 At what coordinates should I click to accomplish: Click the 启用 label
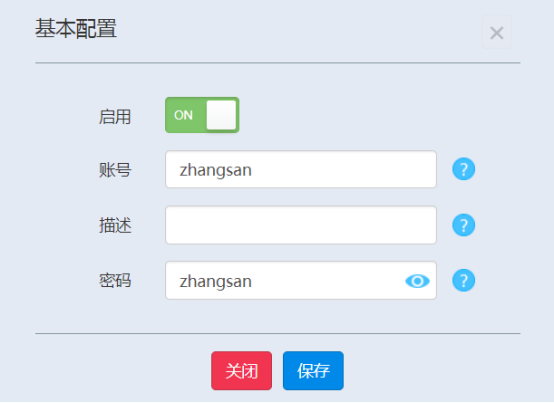115,117
